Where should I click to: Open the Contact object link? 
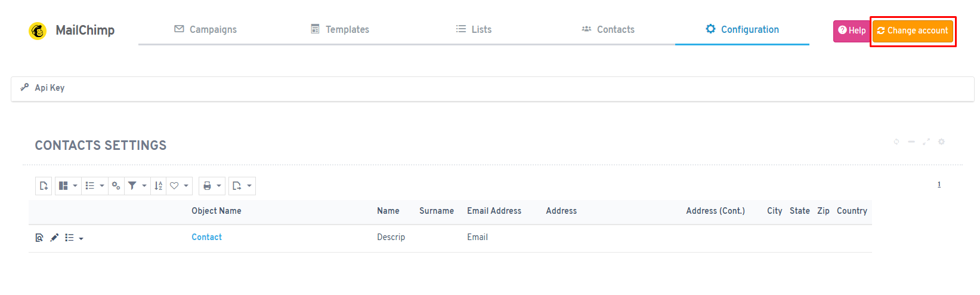tap(206, 237)
